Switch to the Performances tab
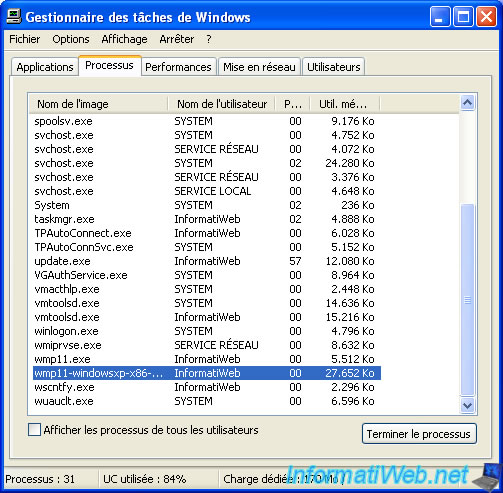This screenshot has height=493, width=503. (178, 67)
